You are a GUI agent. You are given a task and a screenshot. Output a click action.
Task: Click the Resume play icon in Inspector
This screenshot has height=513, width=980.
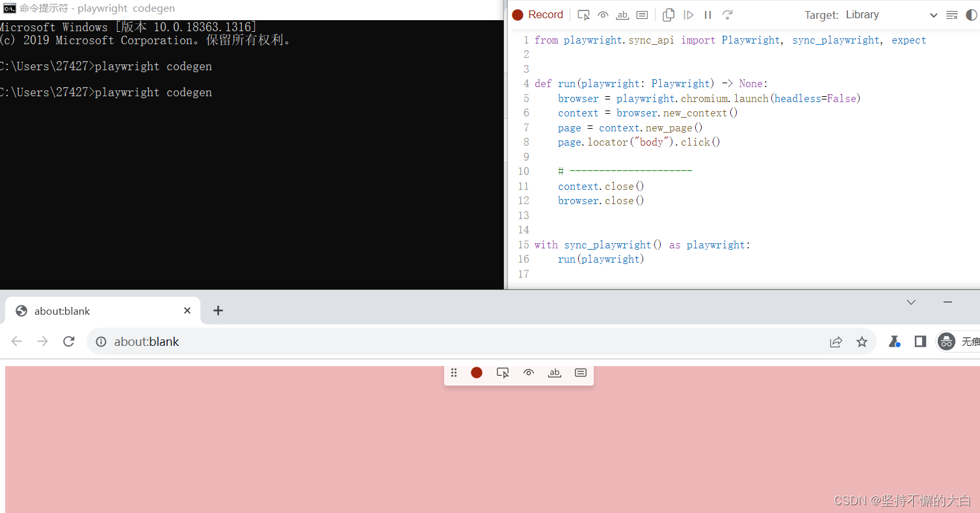coord(689,15)
